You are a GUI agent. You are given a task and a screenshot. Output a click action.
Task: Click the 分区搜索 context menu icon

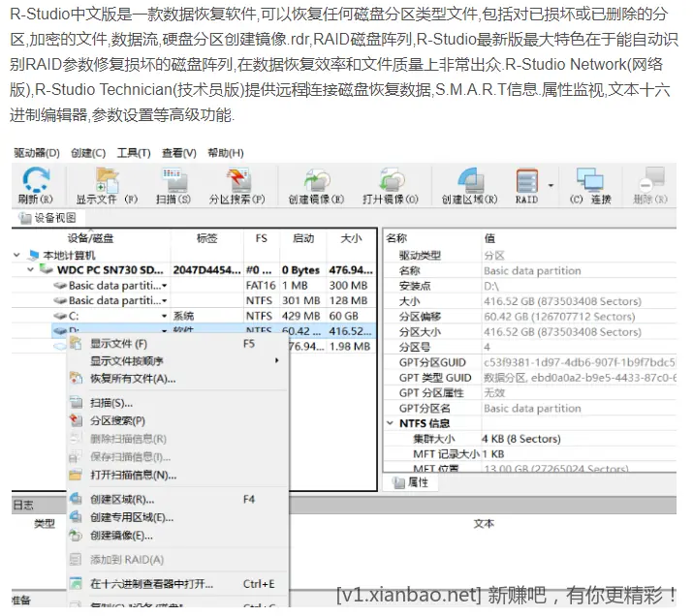tap(76, 420)
